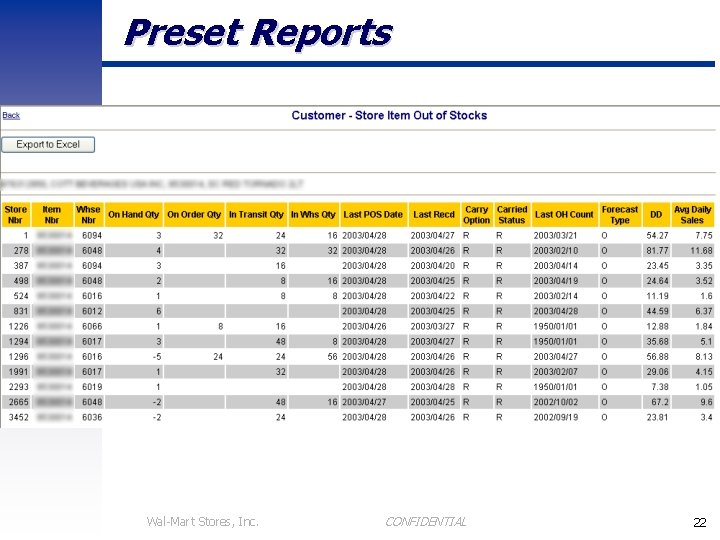Click store number 3452 cell

coord(16,417)
